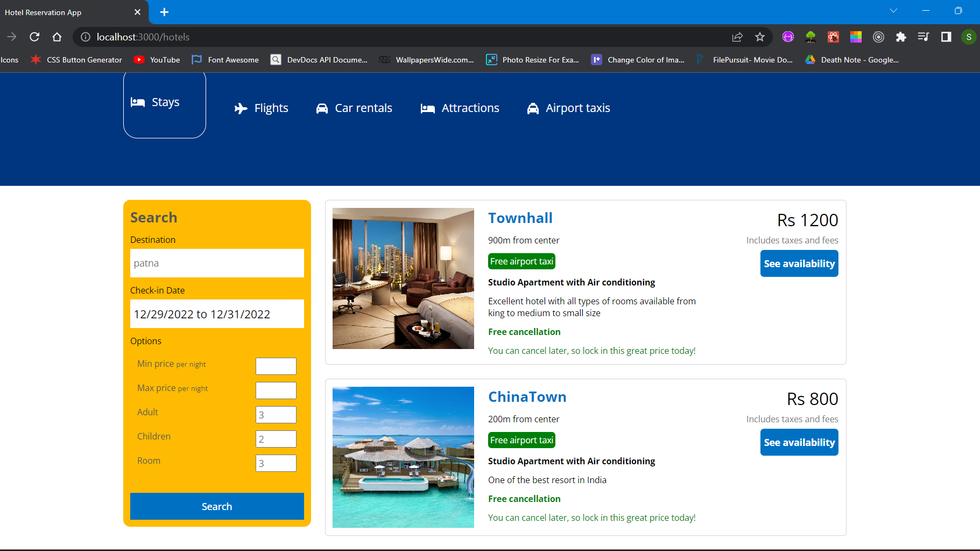Open the tab search chevron dropdown
The image size is (980, 551).
coord(893,10)
